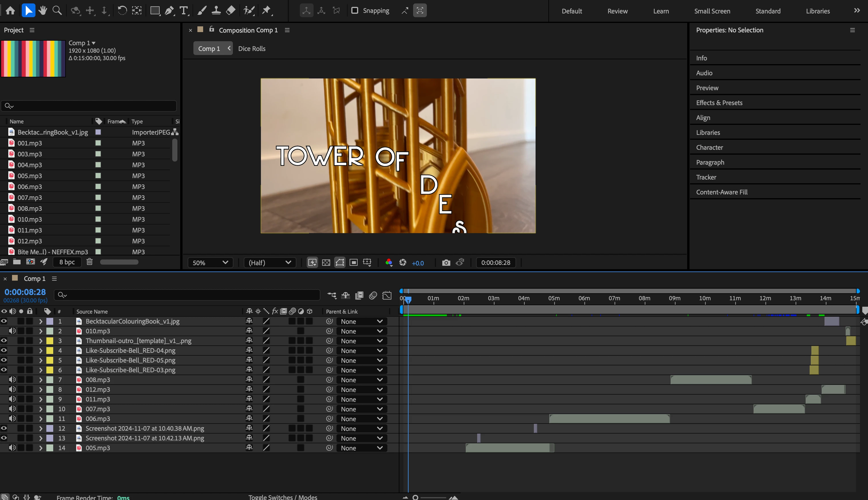Open the Effects & Presets panel
868x500 pixels.
719,103
